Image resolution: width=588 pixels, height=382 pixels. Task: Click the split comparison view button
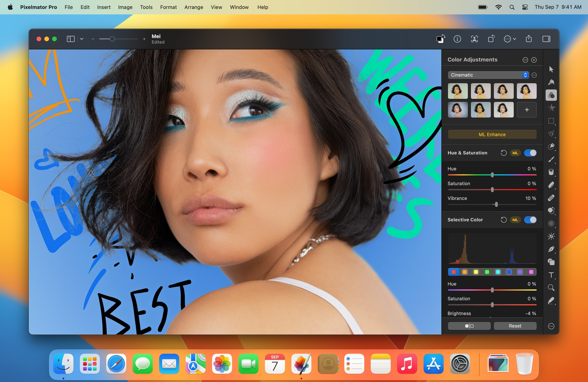tap(469, 326)
